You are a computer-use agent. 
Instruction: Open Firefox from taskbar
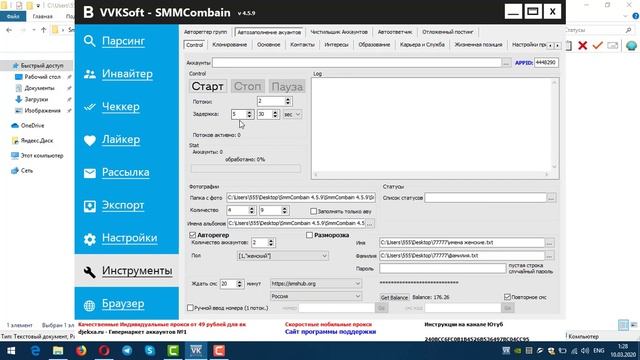pyautogui.click(x=81, y=351)
